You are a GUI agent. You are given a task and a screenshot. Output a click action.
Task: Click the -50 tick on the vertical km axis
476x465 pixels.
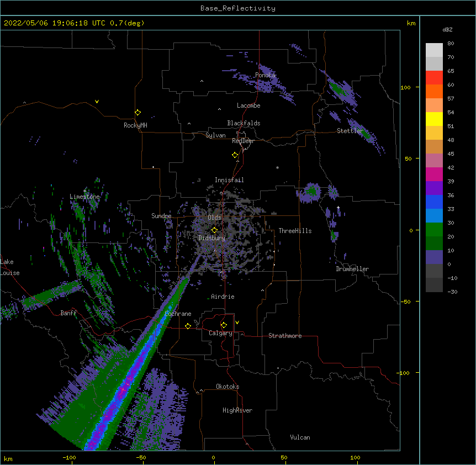(405, 302)
